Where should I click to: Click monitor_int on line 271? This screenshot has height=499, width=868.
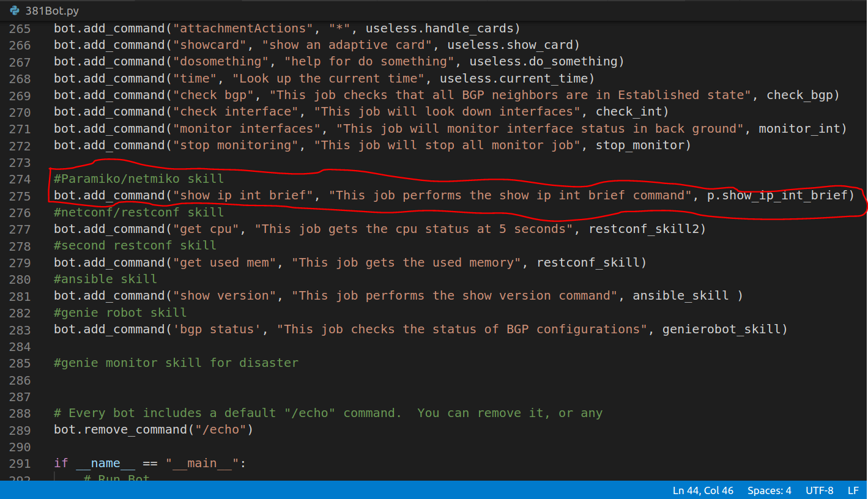coord(799,128)
